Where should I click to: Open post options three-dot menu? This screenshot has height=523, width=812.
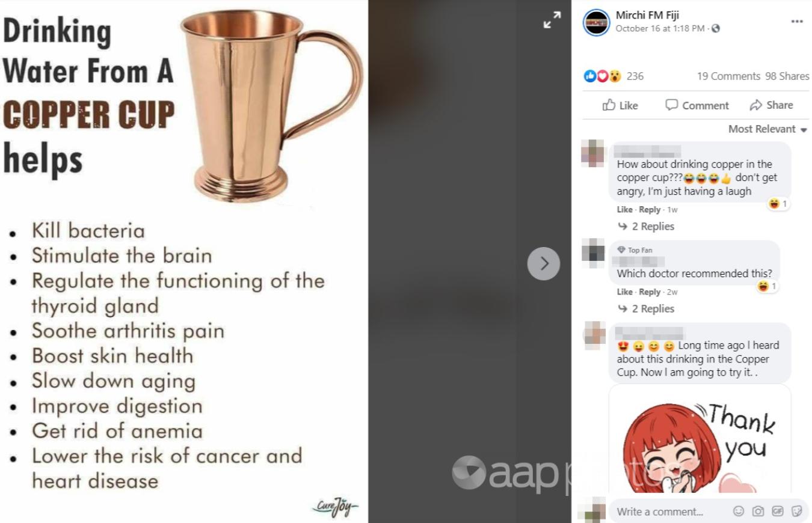point(797,21)
